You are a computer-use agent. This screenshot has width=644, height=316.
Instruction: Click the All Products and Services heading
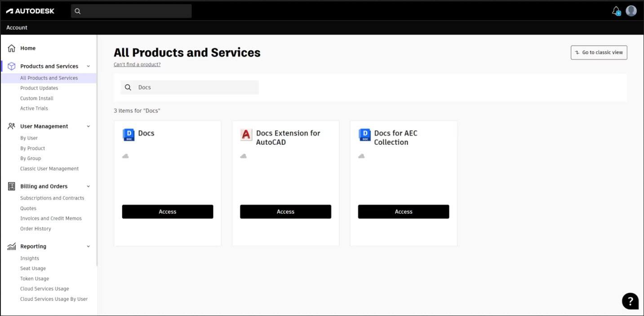tap(187, 53)
